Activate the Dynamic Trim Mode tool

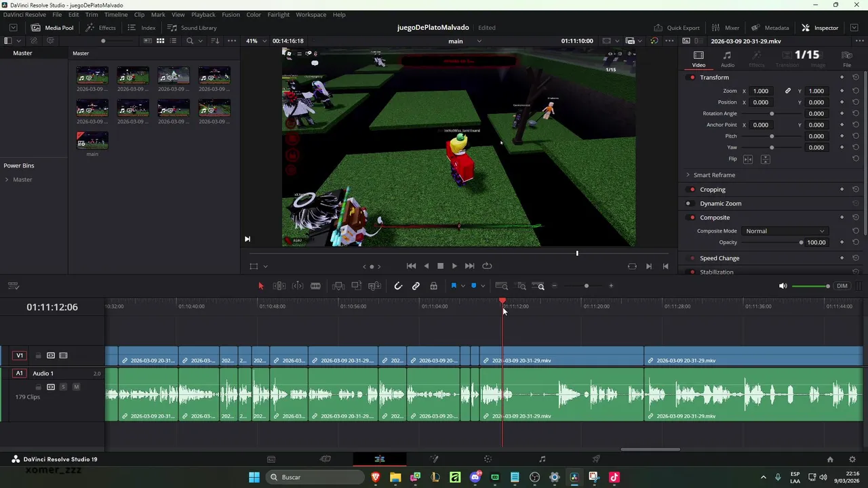(x=297, y=286)
